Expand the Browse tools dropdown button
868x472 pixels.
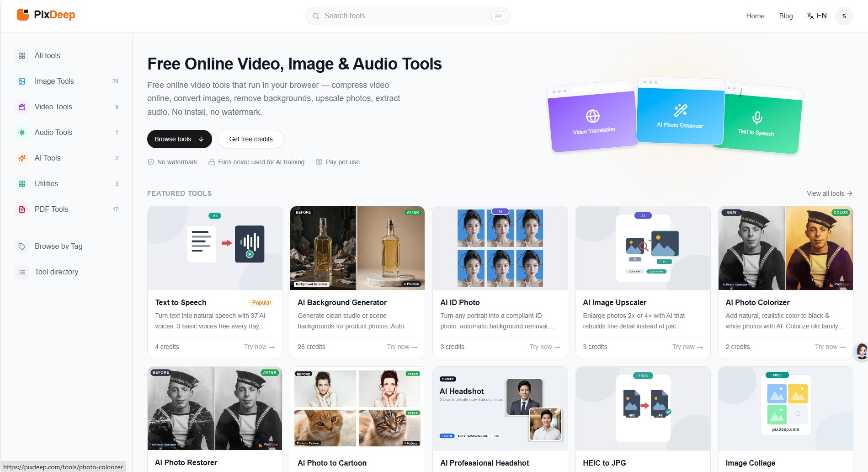(179, 139)
